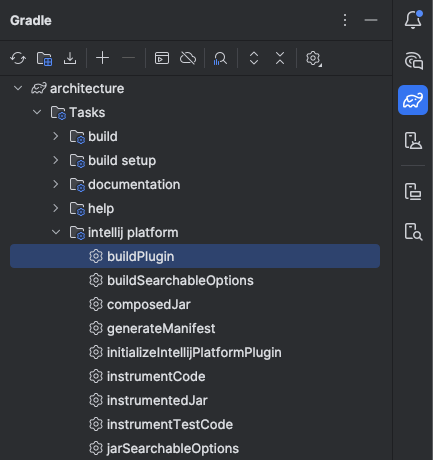Select the build folder label

coord(103,136)
